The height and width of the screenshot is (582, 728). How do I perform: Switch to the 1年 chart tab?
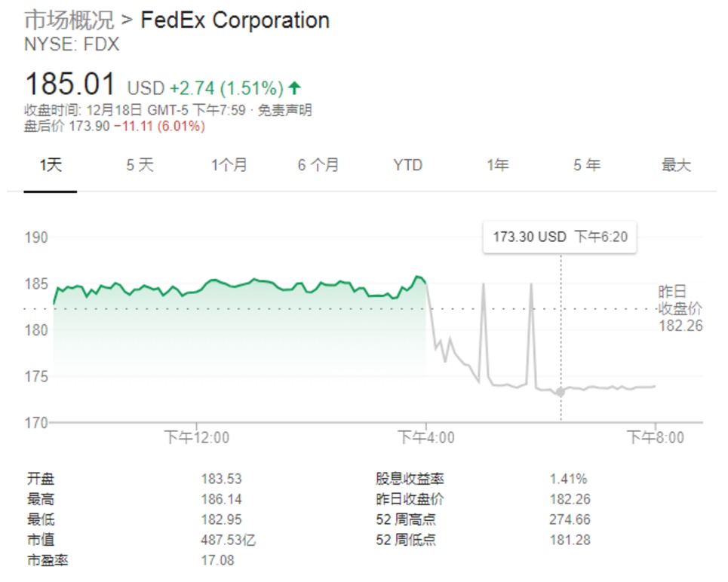pos(497,165)
